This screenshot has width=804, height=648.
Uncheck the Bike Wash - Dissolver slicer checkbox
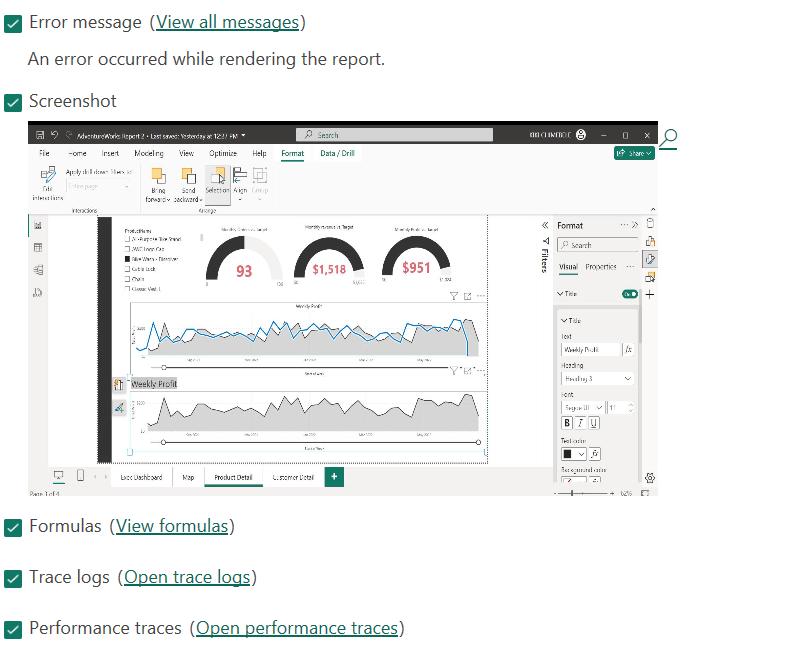(128, 259)
